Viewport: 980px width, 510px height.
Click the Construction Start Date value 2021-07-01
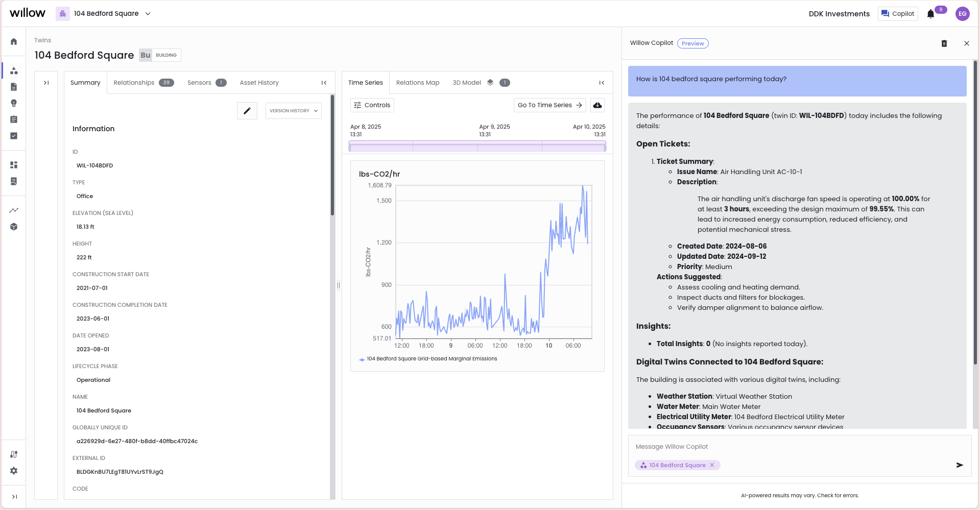[x=92, y=288]
